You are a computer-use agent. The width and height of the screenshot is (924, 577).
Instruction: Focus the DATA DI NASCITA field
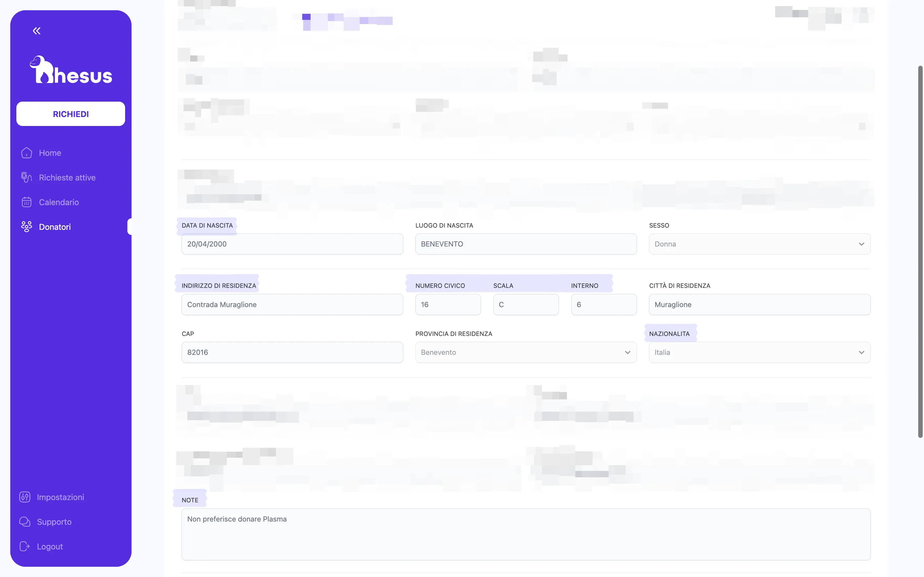(292, 244)
